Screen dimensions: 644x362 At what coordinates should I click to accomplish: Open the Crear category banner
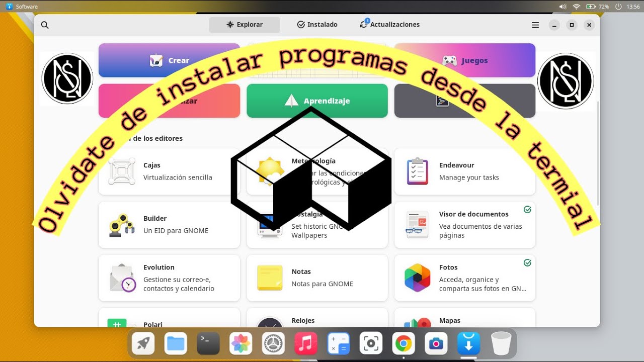click(x=169, y=60)
